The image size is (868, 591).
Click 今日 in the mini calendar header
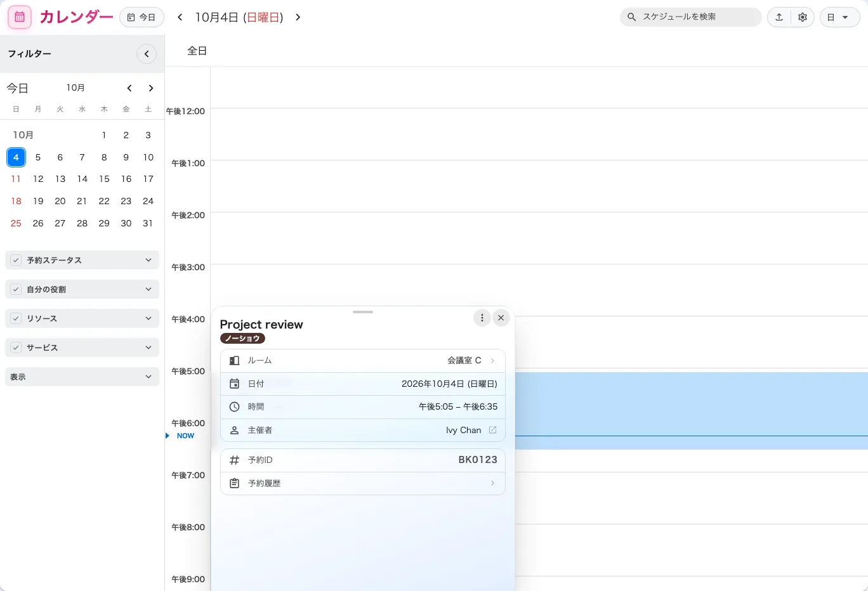(x=18, y=88)
